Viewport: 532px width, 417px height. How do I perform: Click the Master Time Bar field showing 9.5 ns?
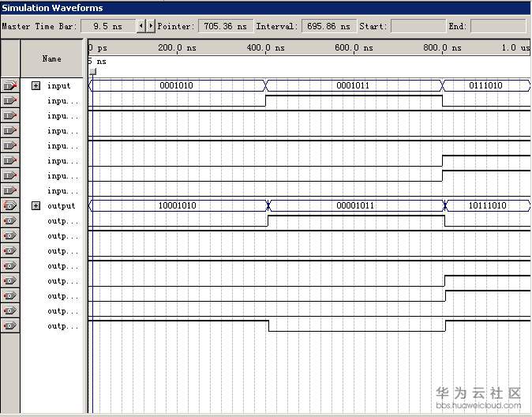click(108, 26)
